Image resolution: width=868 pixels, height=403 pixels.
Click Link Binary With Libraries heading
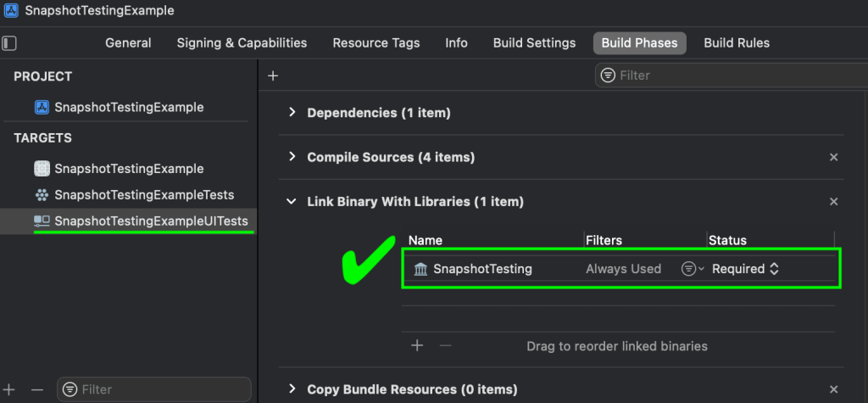tap(415, 202)
